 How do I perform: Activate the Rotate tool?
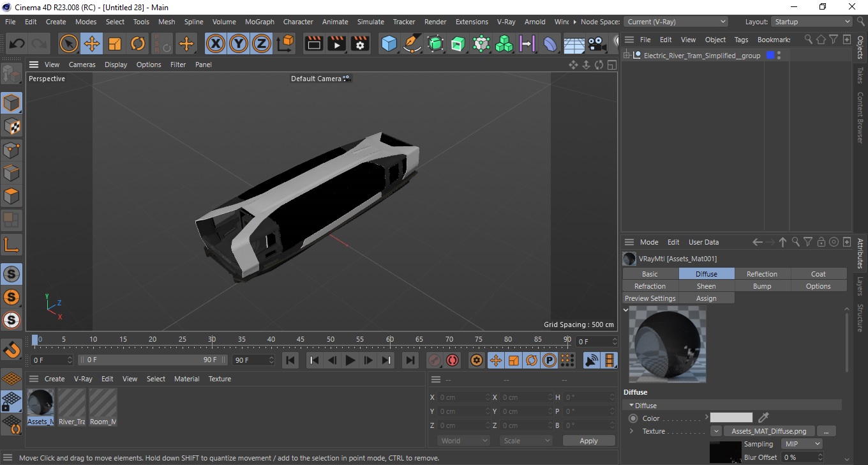tap(138, 44)
